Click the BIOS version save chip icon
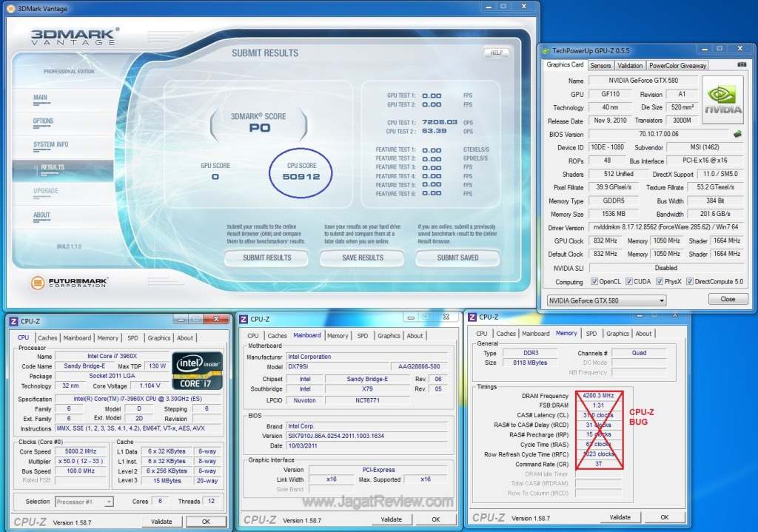Screen dimensions: 758x532 [737, 135]
